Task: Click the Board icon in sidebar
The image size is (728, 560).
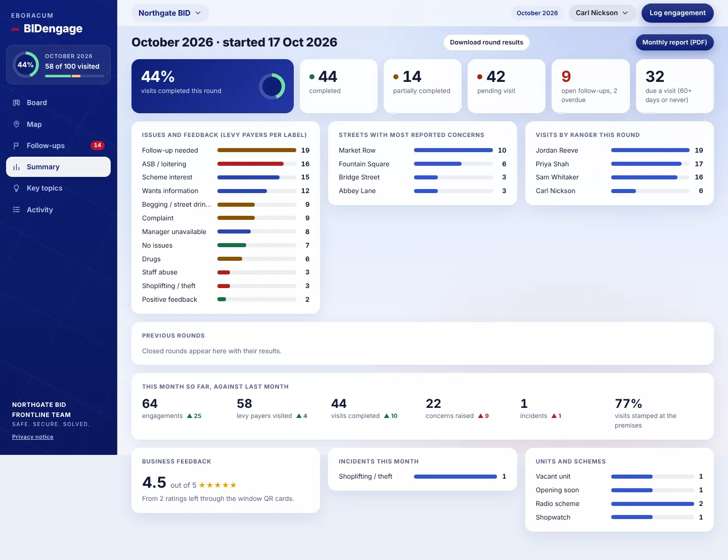Action: (16, 103)
